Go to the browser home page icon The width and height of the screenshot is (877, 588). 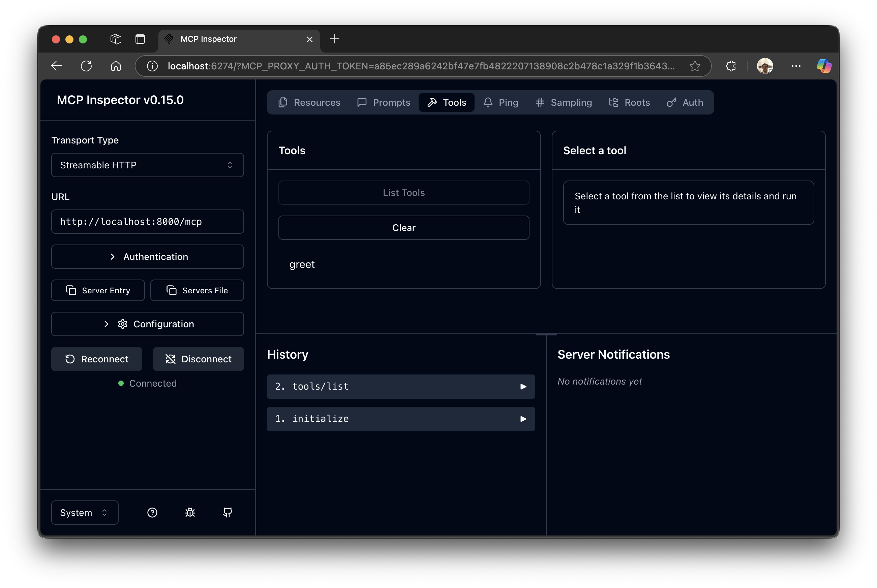(116, 66)
